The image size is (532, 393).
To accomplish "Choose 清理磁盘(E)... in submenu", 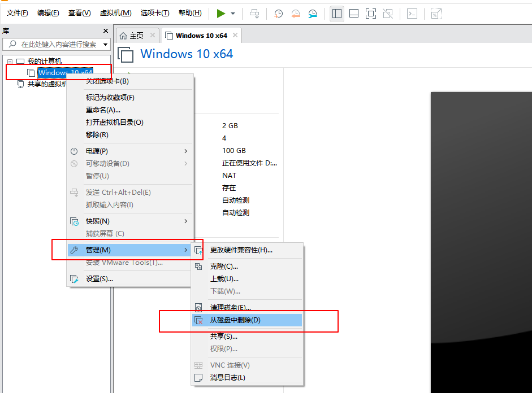I will (247, 308).
